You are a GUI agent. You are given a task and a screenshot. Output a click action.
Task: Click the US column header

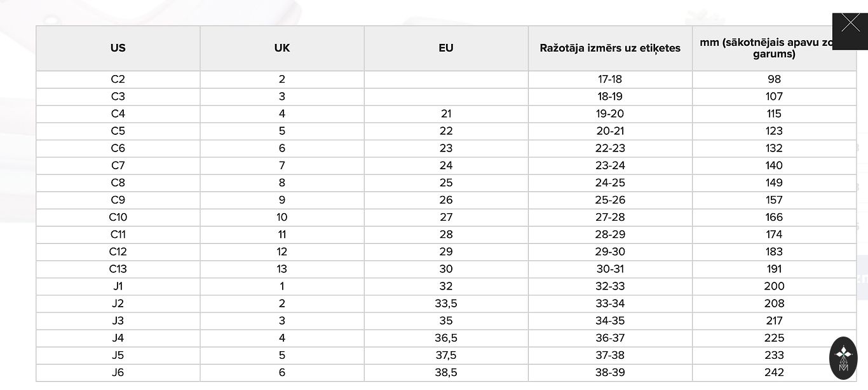pyautogui.click(x=118, y=48)
